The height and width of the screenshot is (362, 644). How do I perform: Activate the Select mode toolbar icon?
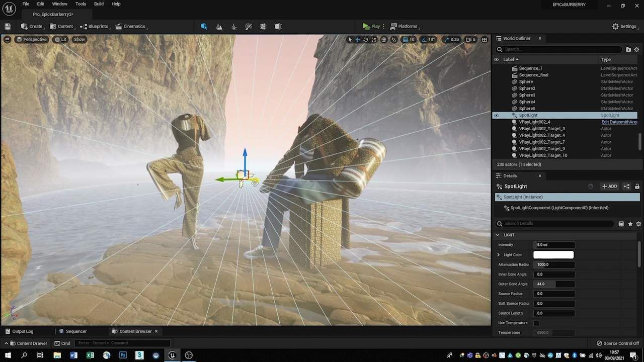[x=204, y=26]
